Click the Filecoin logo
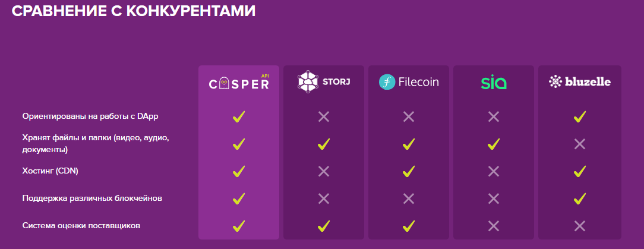 [409, 82]
